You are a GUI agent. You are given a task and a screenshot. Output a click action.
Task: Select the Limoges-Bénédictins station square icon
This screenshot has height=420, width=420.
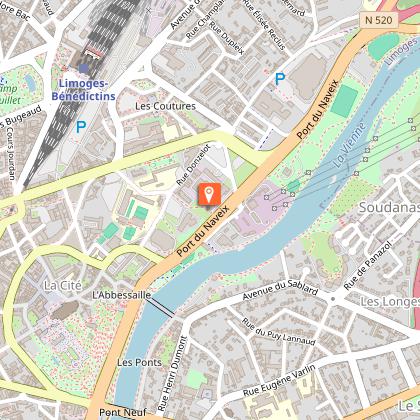point(84,68)
